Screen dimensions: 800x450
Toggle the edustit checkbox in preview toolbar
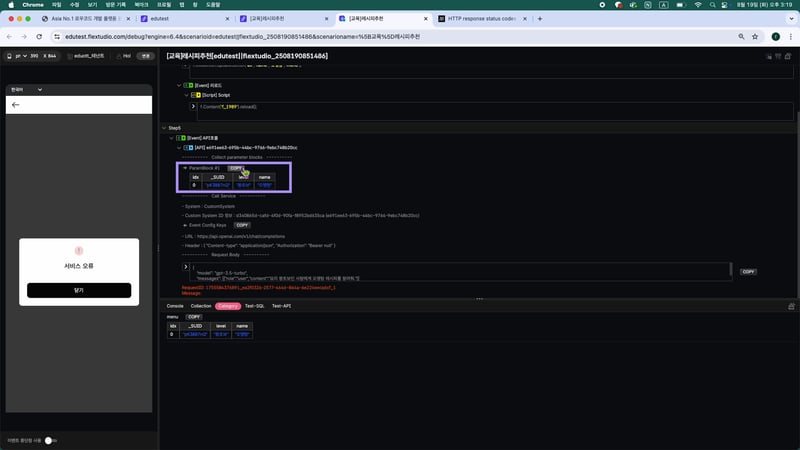click(x=70, y=56)
